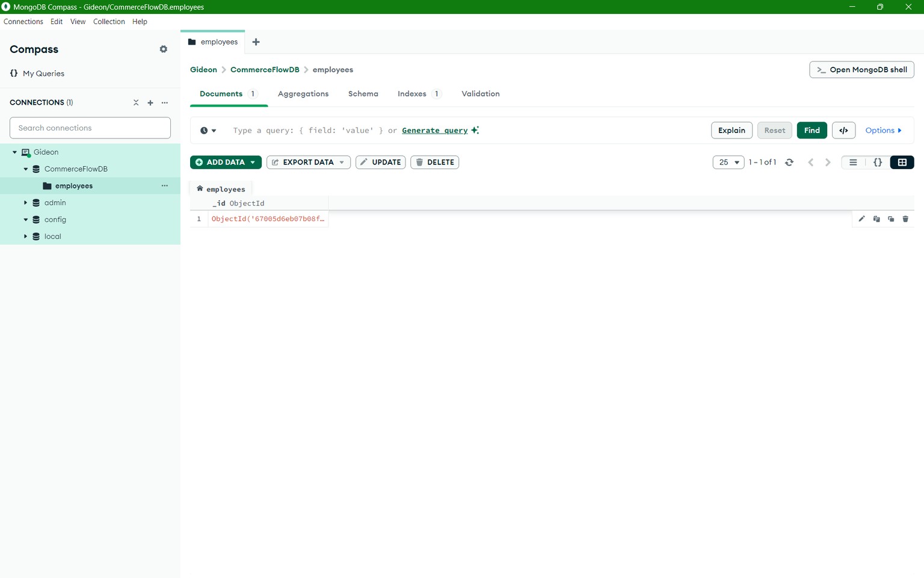Switch to Aggregations tab
The width and height of the screenshot is (924, 578).
coord(303,94)
